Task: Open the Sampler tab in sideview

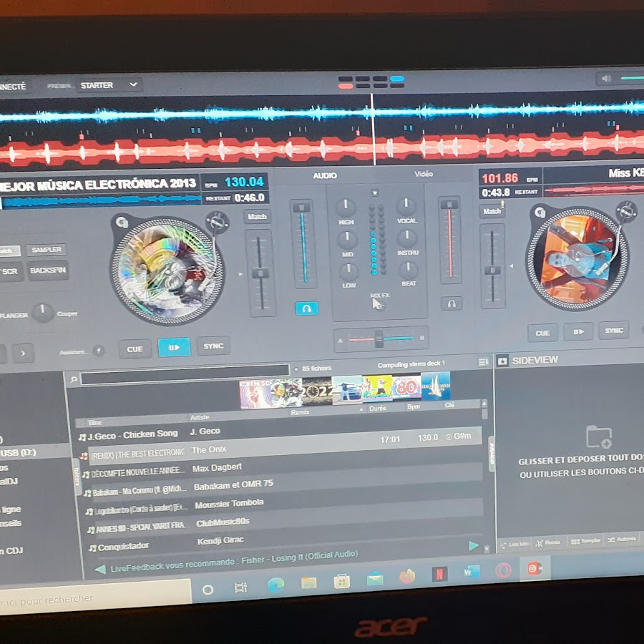Action: point(585,541)
